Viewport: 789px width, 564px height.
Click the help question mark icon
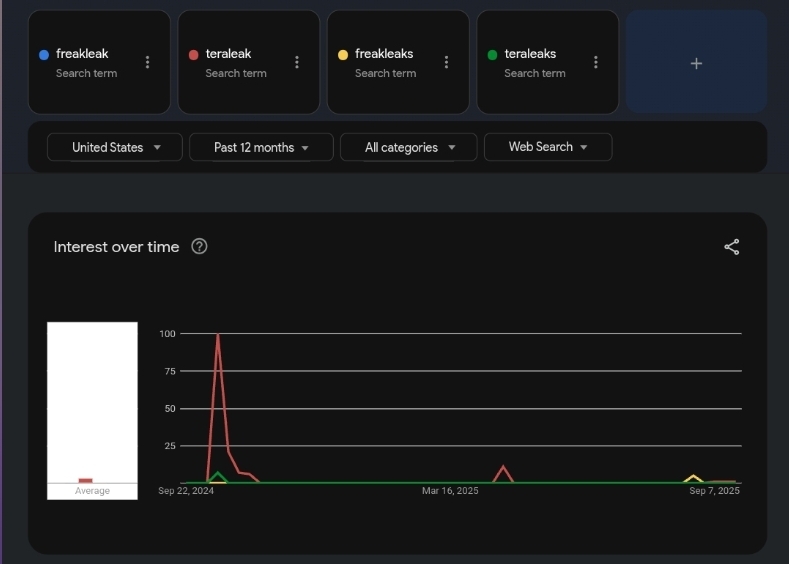coord(199,247)
